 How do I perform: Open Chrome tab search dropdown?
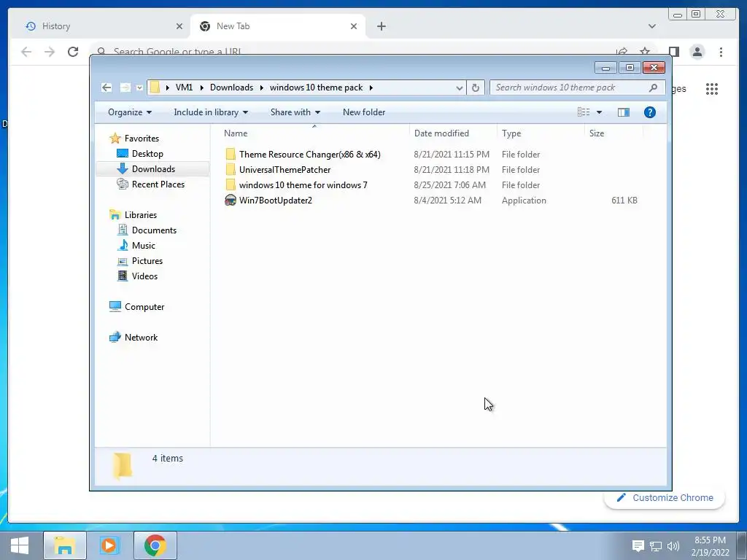(652, 26)
